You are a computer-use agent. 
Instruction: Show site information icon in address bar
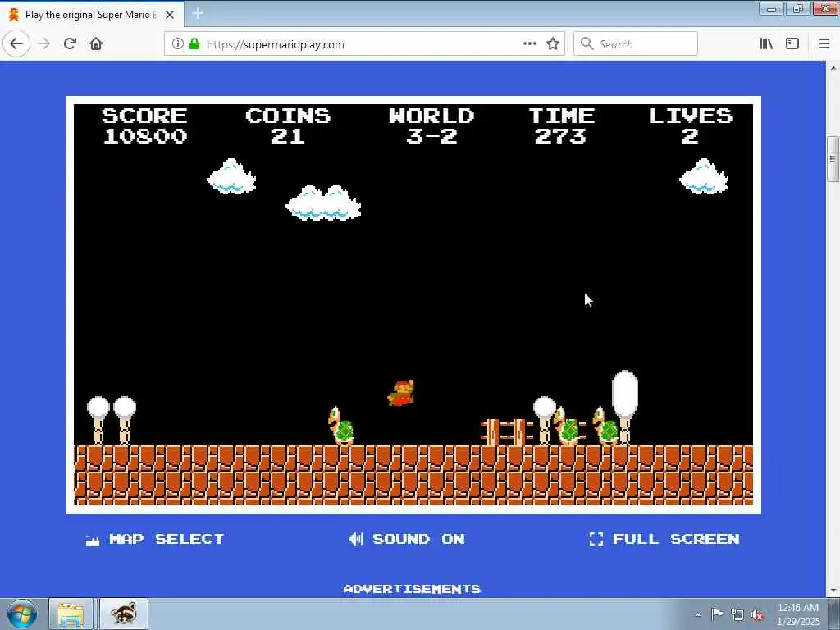point(178,44)
